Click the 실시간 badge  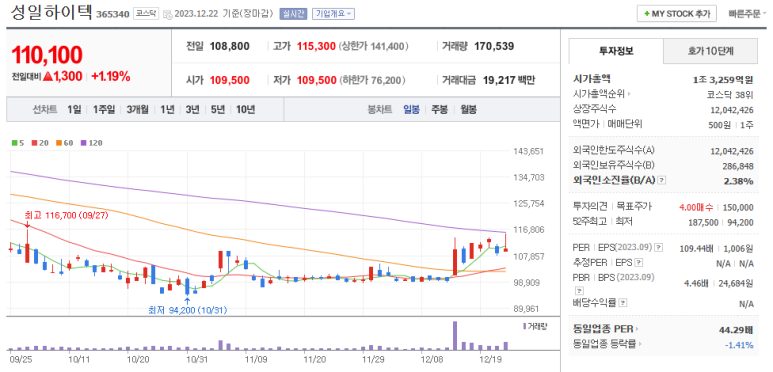[x=293, y=14]
